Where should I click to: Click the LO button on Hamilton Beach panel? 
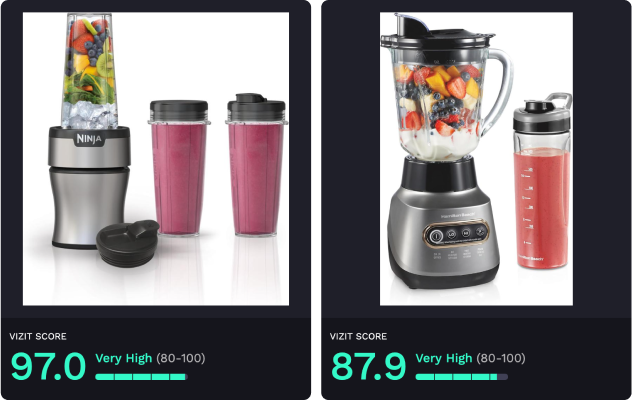pos(451,234)
